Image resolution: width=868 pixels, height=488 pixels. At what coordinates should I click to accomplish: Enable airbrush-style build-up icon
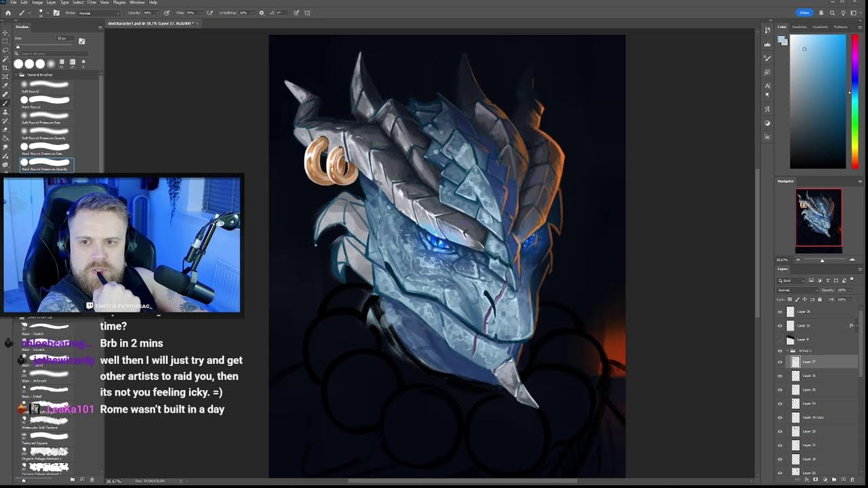(x=209, y=12)
